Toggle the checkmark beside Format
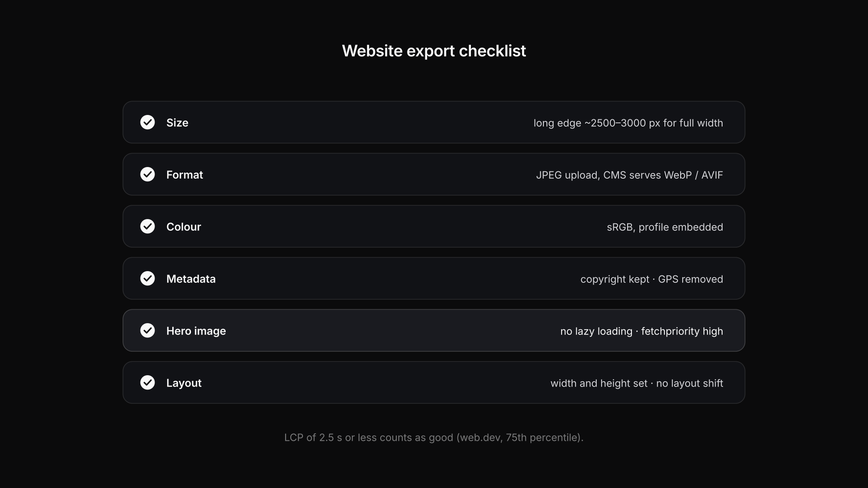The height and width of the screenshot is (488, 868). pos(148,174)
